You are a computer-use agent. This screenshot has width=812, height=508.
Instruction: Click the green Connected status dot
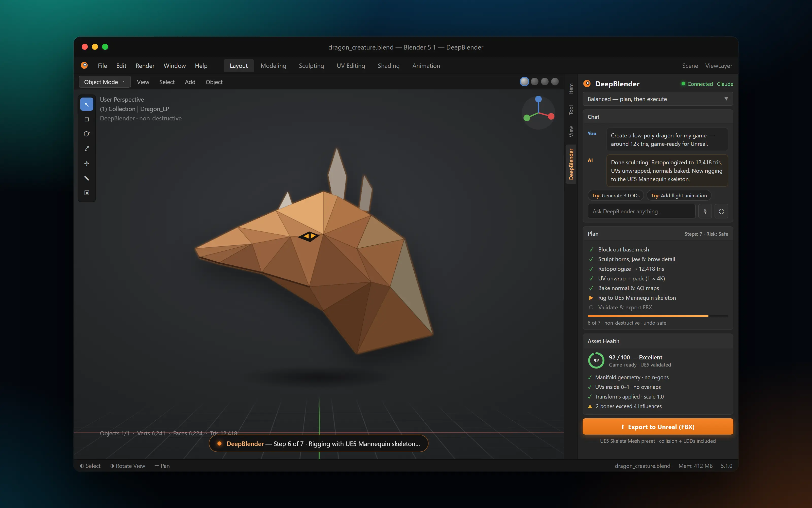click(x=683, y=84)
